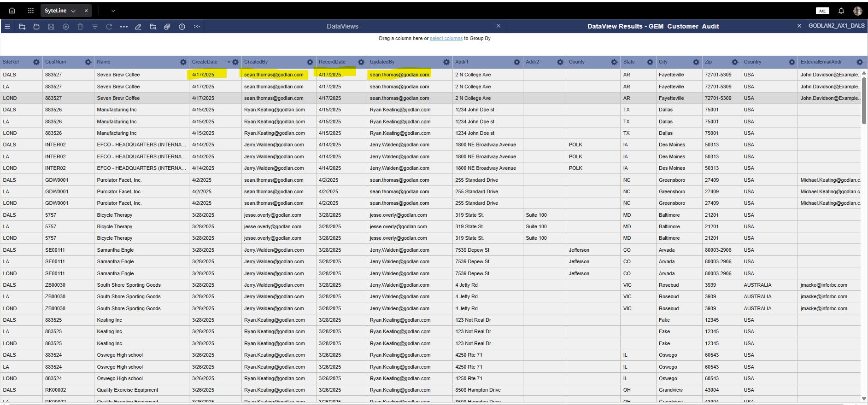Click the info circle icon in toolbar

coord(182,27)
